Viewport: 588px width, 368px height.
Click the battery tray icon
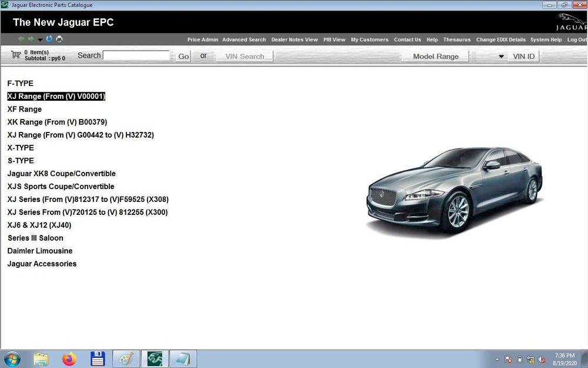pos(520,360)
